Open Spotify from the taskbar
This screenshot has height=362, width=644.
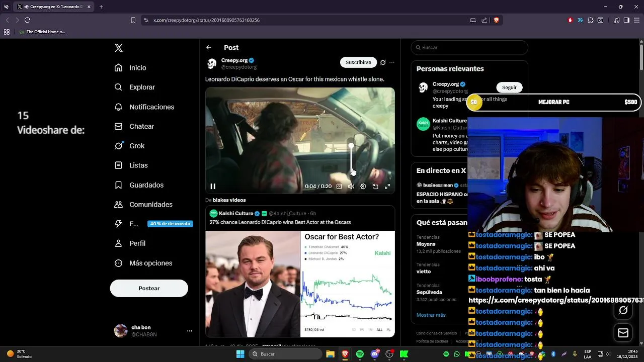click(x=360, y=354)
